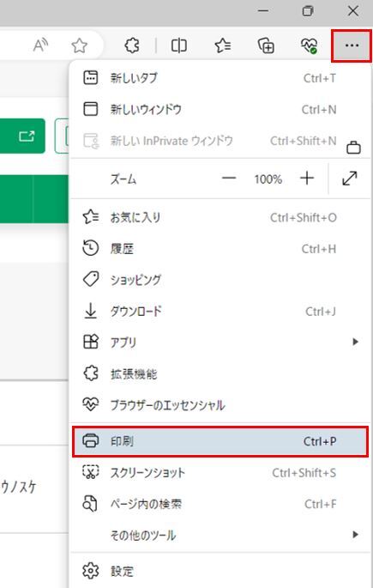Zoom in with the plus button
Screen dimensions: 373x588
click(307, 179)
